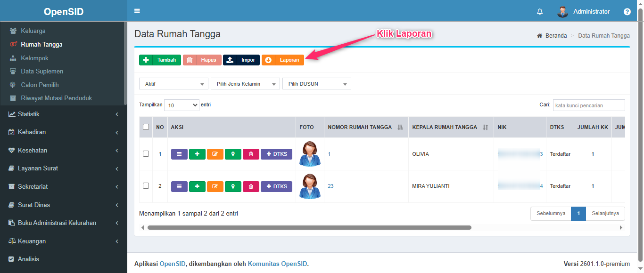This screenshot has height=273, width=644.
Task: Open Pilih Jenis Kelamin dropdown
Action: (x=245, y=84)
